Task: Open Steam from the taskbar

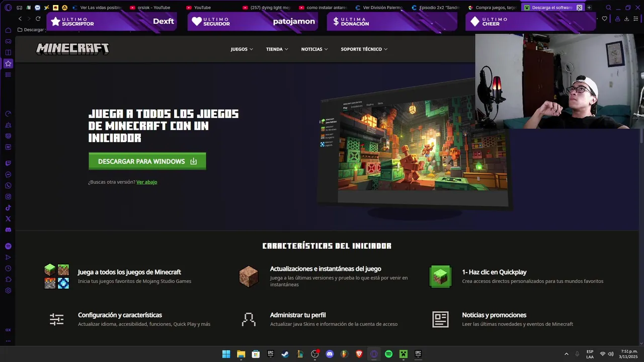Action: coord(285,354)
